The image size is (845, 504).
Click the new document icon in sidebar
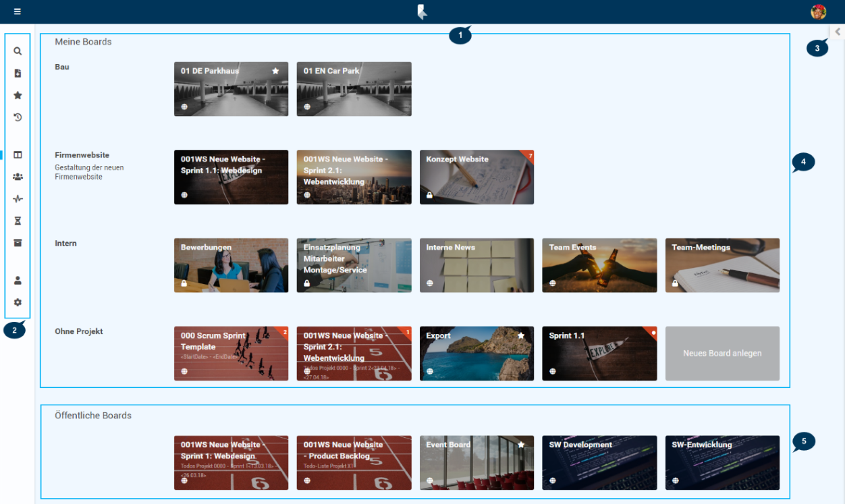click(x=18, y=73)
